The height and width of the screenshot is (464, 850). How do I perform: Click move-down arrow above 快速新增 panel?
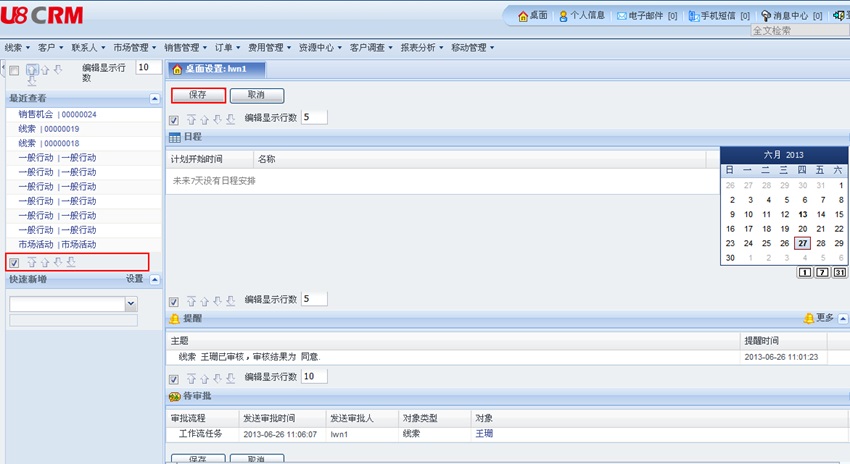point(57,262)
